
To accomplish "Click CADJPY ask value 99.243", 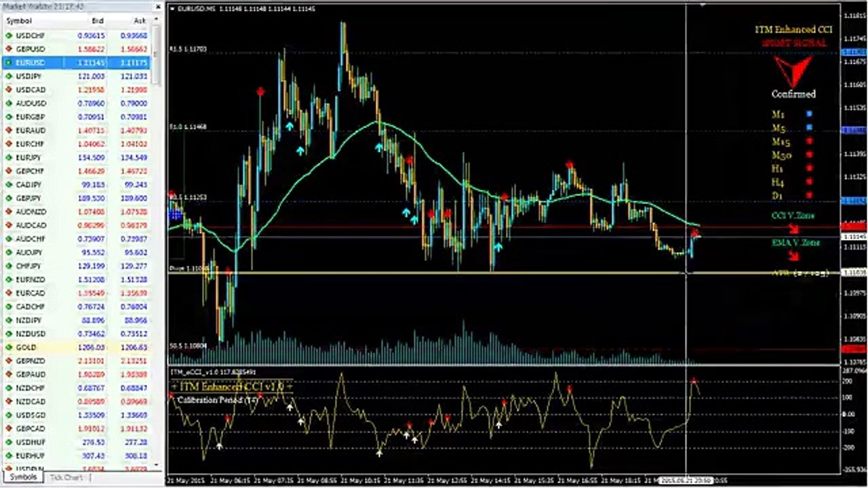I will tap(136, 185).
